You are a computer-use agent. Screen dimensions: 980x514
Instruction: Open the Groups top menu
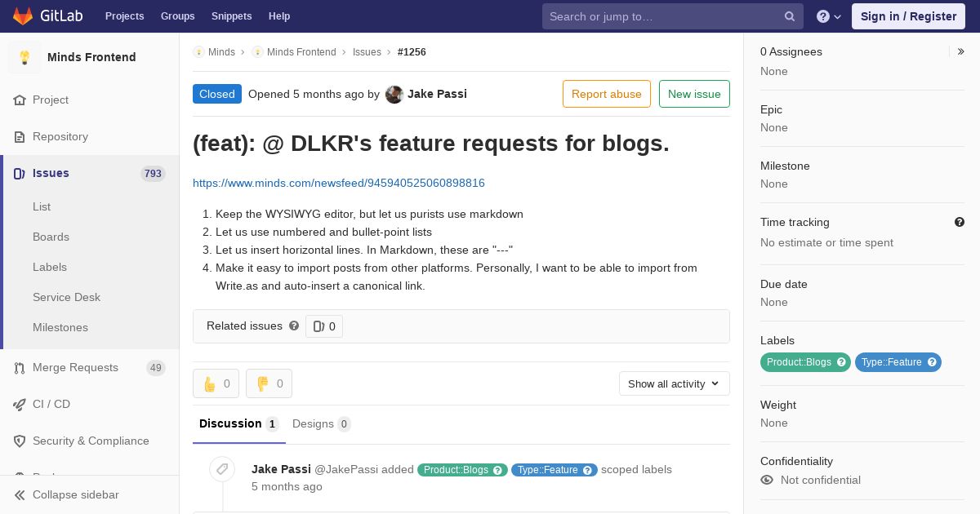pyautogui.click(x=177, y=16)
